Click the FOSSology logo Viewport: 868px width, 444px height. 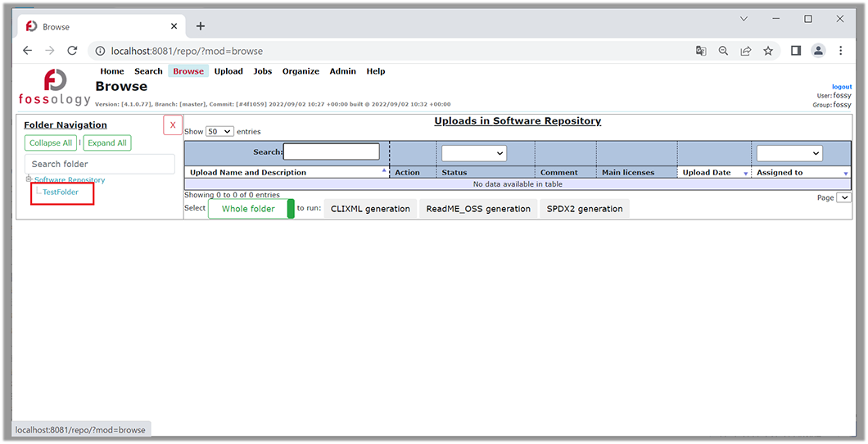56,88
